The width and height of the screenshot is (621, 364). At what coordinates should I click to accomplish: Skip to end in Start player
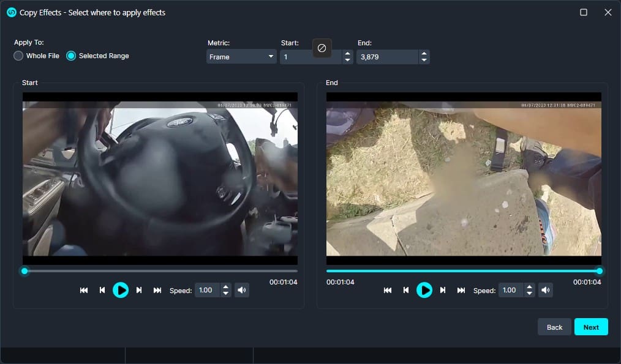[x=157, y=290]
